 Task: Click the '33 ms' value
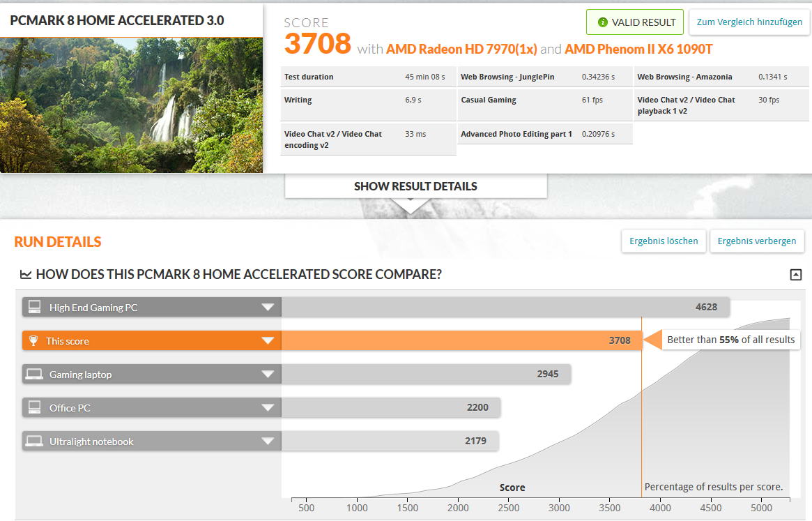click(x=415, y=135)
